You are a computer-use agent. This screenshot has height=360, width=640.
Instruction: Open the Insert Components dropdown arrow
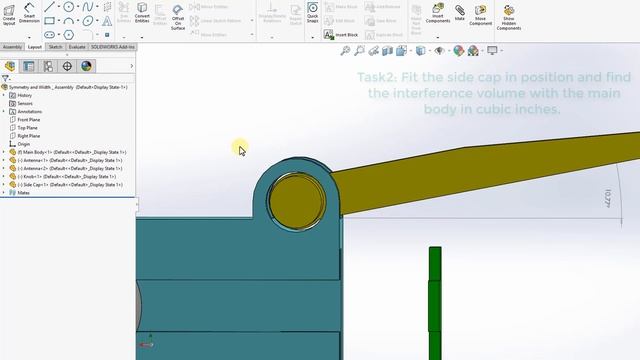pos(438,38)
